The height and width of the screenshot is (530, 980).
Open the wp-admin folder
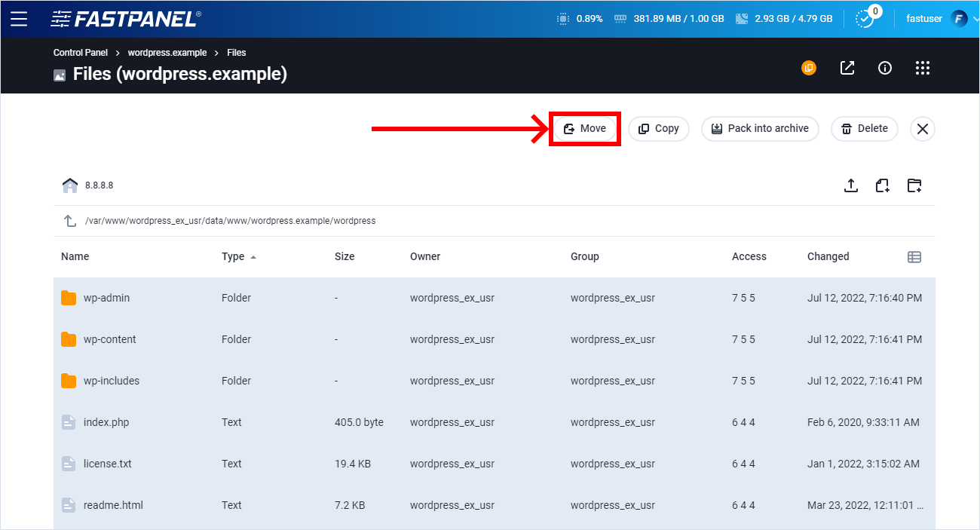[106, 298]
